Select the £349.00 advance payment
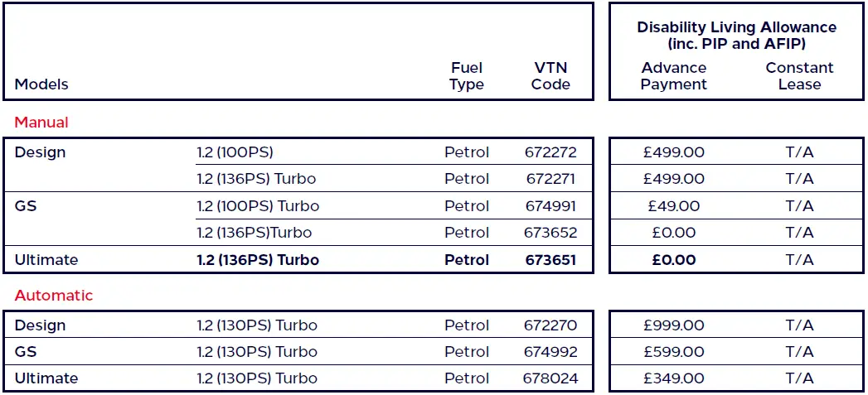This screenshot has height=395, width=868. tap(674, 378)
